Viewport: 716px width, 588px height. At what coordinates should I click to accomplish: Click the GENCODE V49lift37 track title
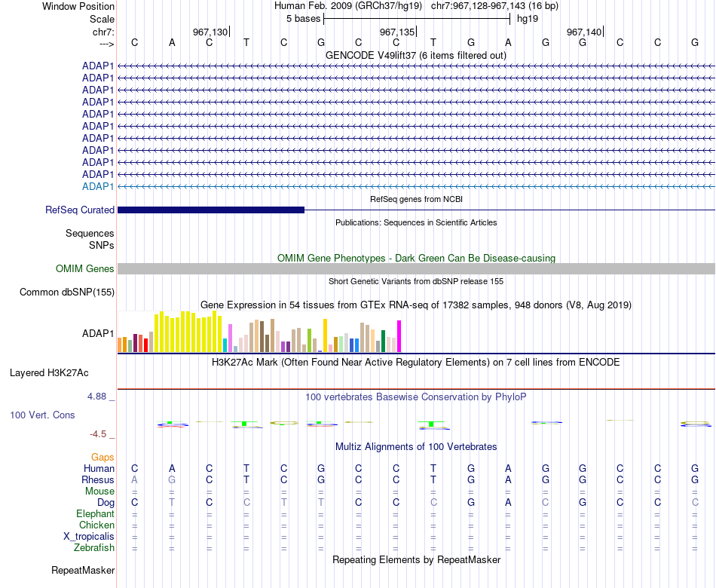pos(416,55)
